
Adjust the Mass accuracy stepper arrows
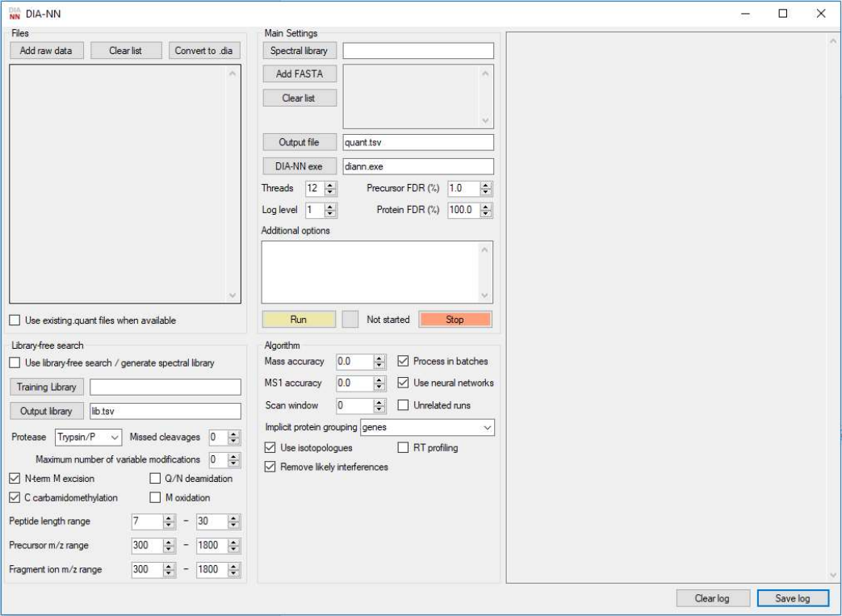tap(379, 362)
